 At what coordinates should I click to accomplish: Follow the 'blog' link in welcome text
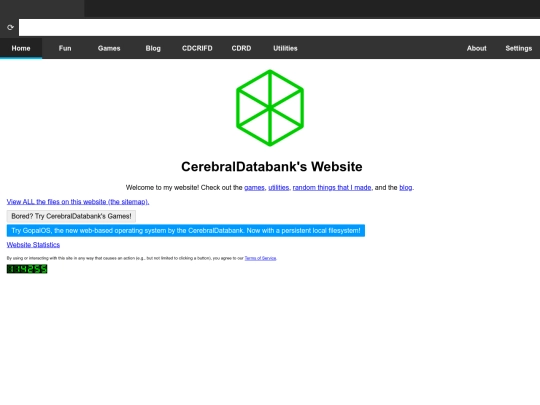pos(406,188)
